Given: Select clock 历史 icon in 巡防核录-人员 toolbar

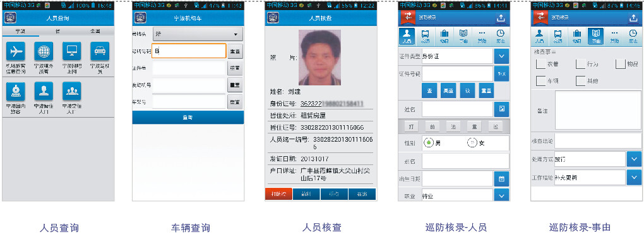Looking at the screenshot, I should (x=500, y=37).
